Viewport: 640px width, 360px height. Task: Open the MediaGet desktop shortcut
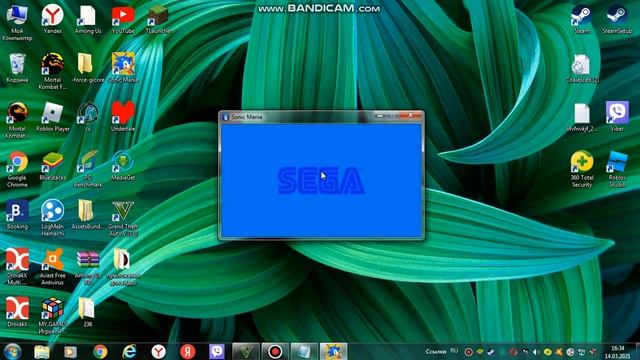point(123,166)
